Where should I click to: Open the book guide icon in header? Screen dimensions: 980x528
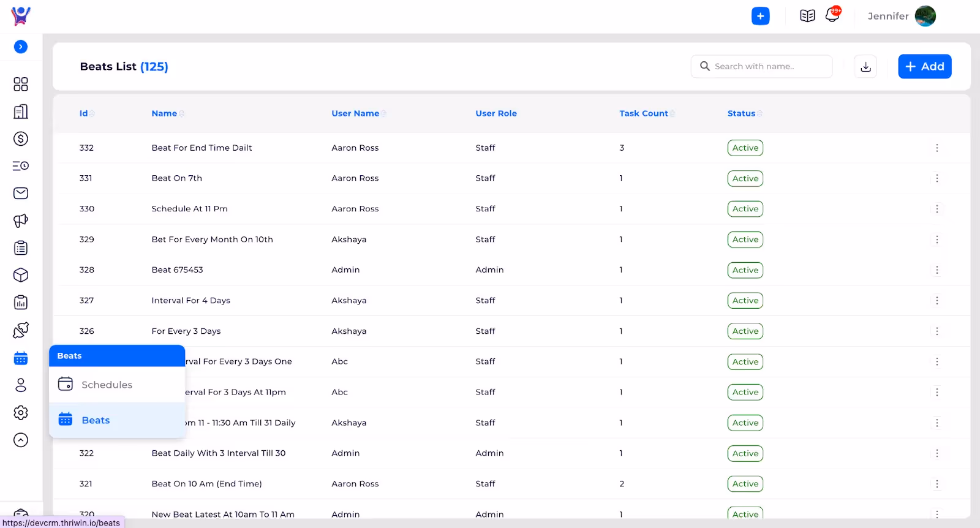[807, 16]
